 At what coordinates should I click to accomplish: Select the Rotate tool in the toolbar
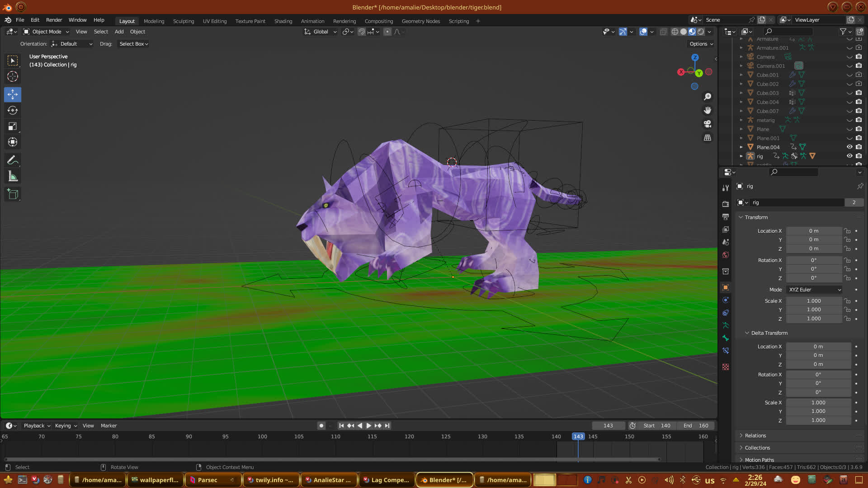[x=13, y=111]
